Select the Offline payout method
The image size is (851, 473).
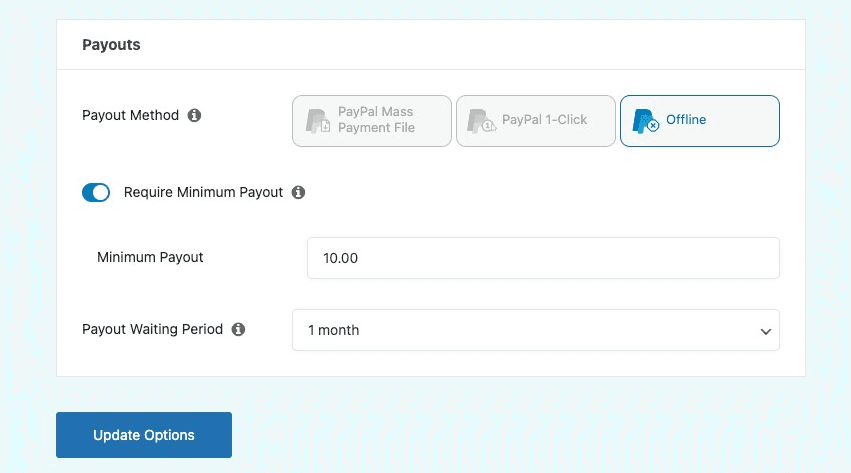(700, 121)
